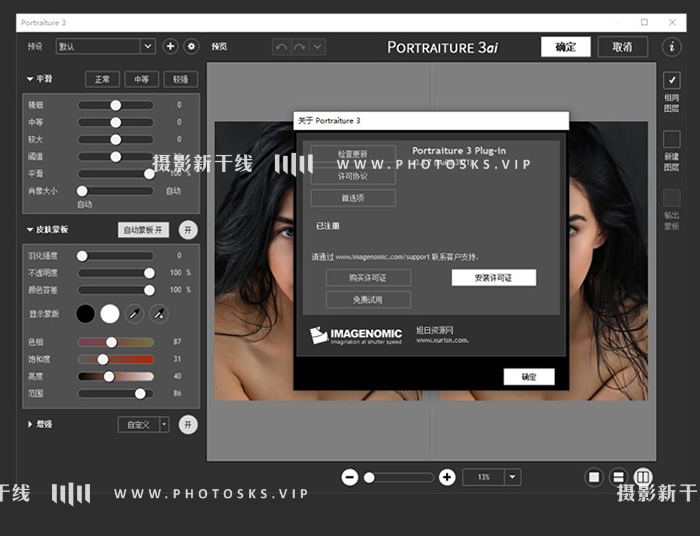This screenshot has height=536, width=700.
Task: Select vertical split preview icon
Action: [x=643, y=477]
